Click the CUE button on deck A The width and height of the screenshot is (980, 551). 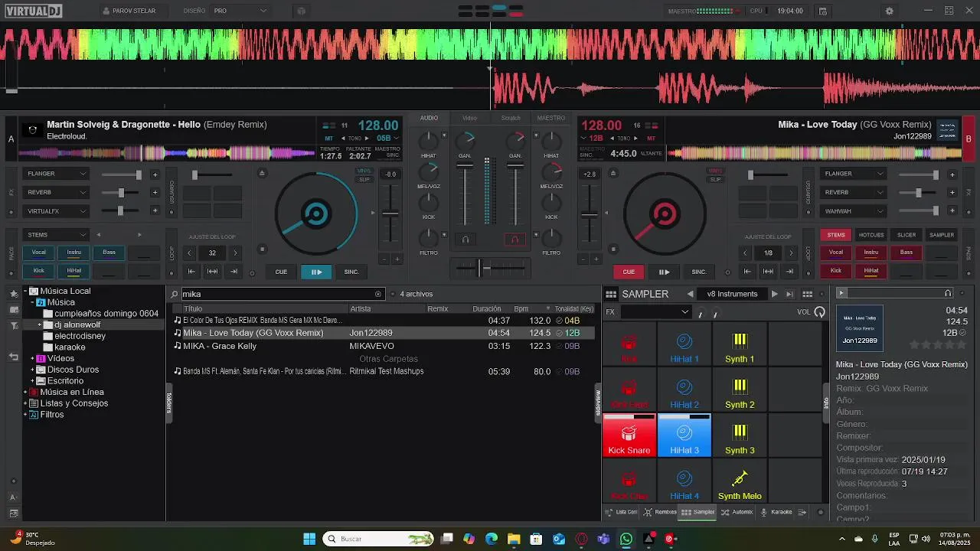point(281,272)
